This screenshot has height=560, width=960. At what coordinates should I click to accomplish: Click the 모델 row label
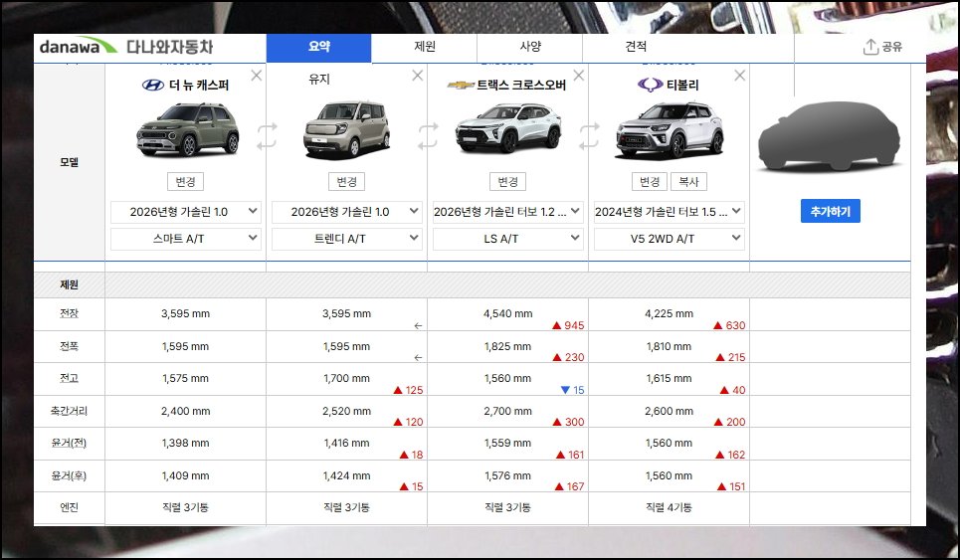[x=70, y=162]
